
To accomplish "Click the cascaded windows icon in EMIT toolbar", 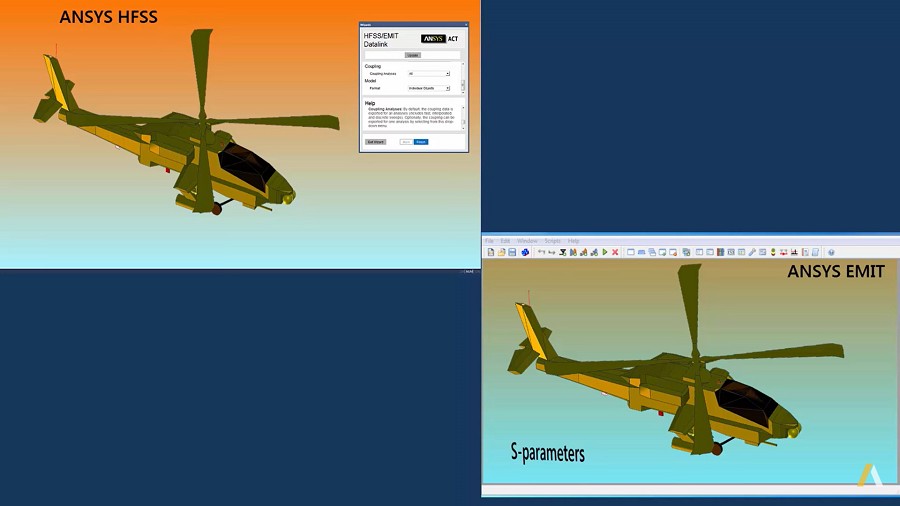I will click(x=651, y=252).
